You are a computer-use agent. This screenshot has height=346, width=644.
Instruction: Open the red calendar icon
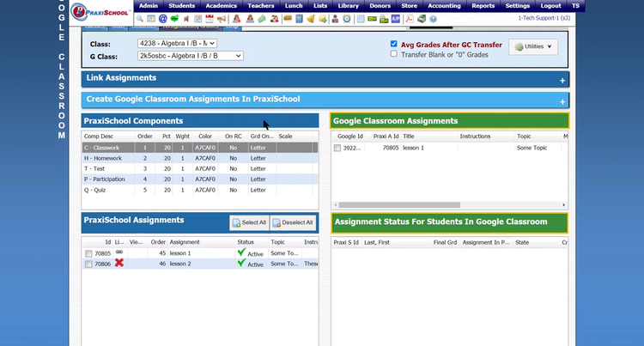point(210,19)
